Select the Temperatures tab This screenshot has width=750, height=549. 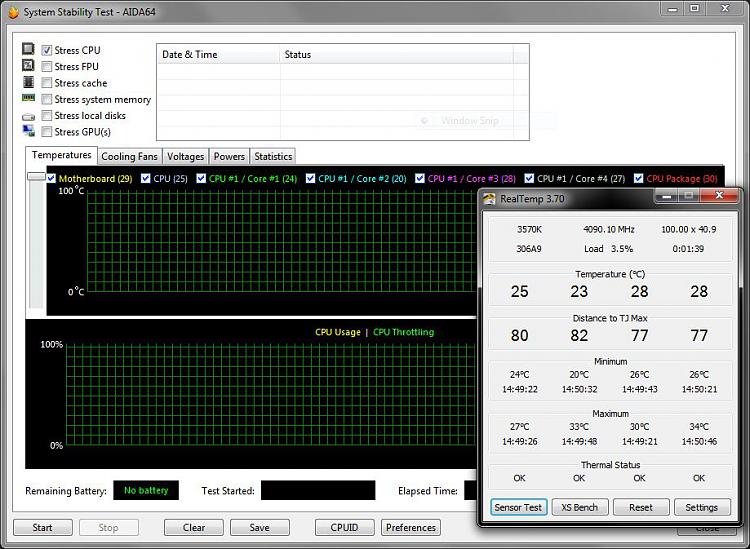61,155
